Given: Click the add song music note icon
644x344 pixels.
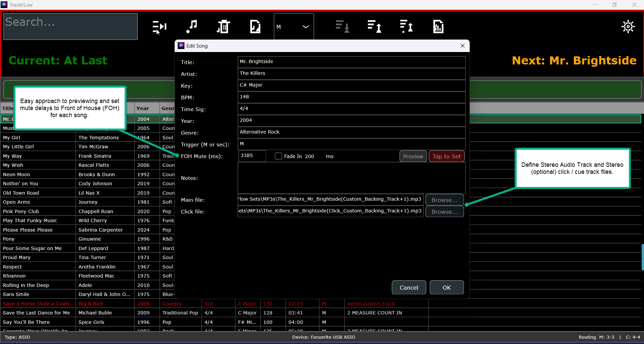Looking at the screenshot, I should click(x=191, y=27).
